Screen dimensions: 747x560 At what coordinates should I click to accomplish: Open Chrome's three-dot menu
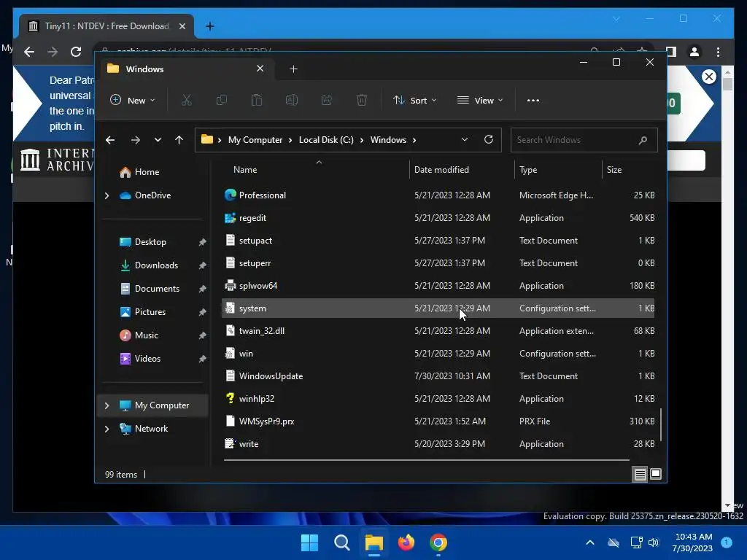click(x=718, y=52)
